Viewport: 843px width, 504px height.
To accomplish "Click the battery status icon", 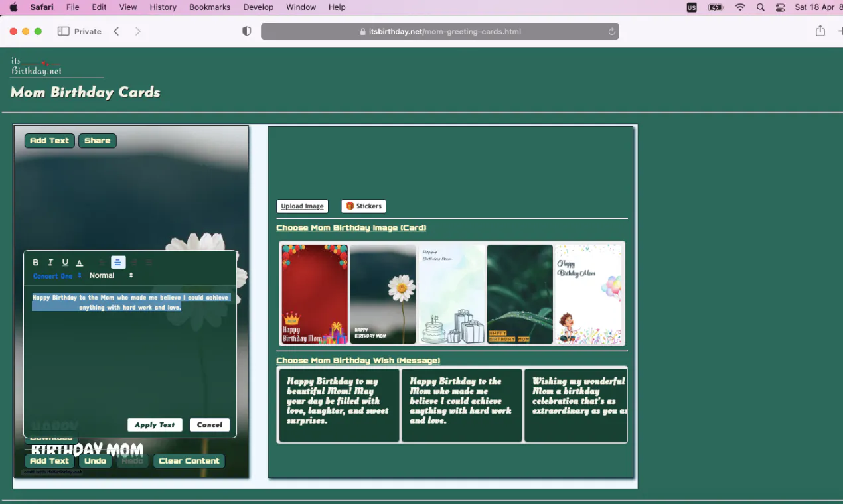I will coord(716,7).
